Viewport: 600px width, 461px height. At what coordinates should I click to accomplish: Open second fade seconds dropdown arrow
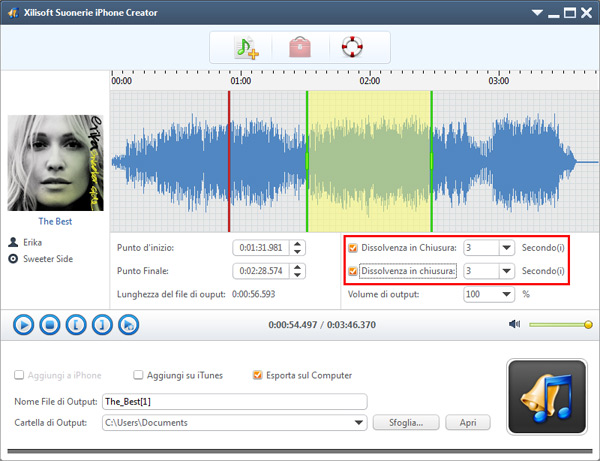pyautogui.click(x=506, y=271)
